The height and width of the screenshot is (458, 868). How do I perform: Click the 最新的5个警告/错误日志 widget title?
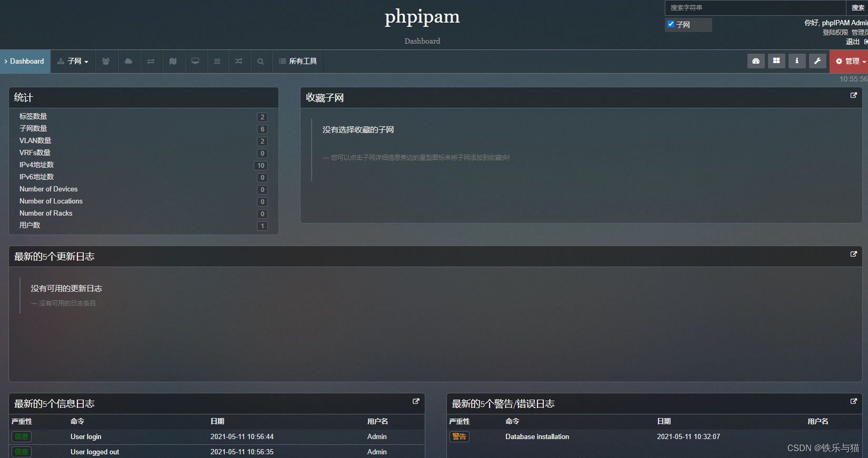[x=503, y=404]
